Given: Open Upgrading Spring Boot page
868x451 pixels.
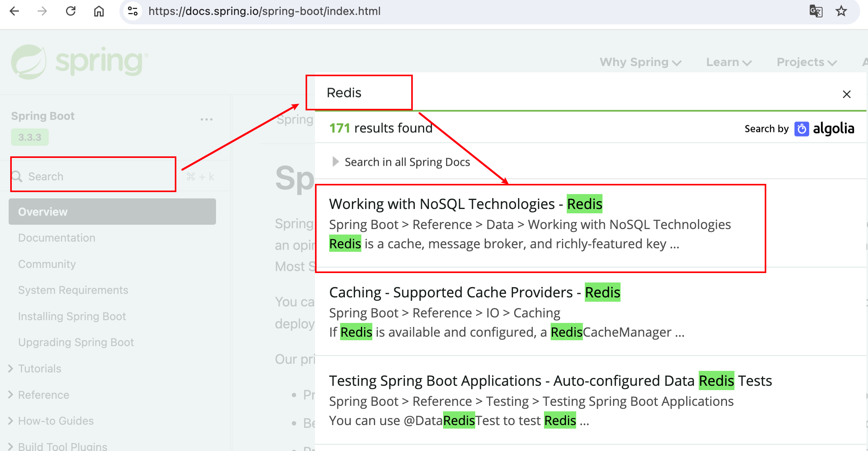Looking at the screenshot, I should pyautogui.click(x=76, y=342).
